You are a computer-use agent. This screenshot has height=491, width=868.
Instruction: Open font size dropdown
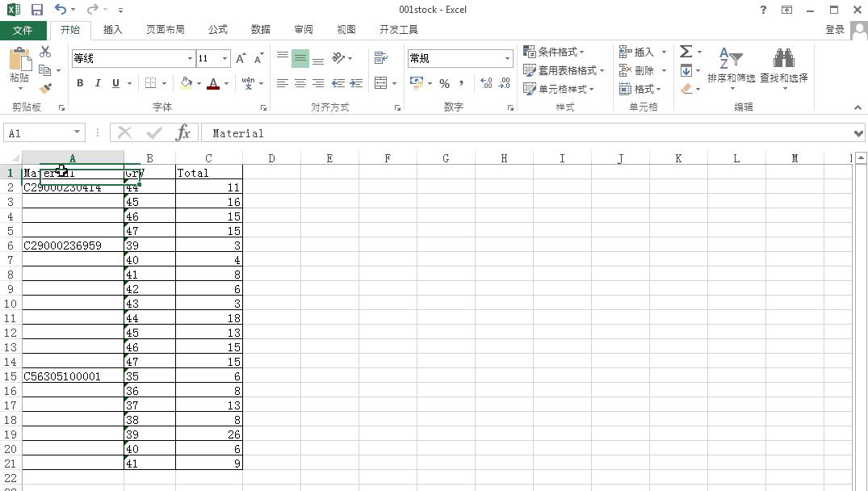224,58
